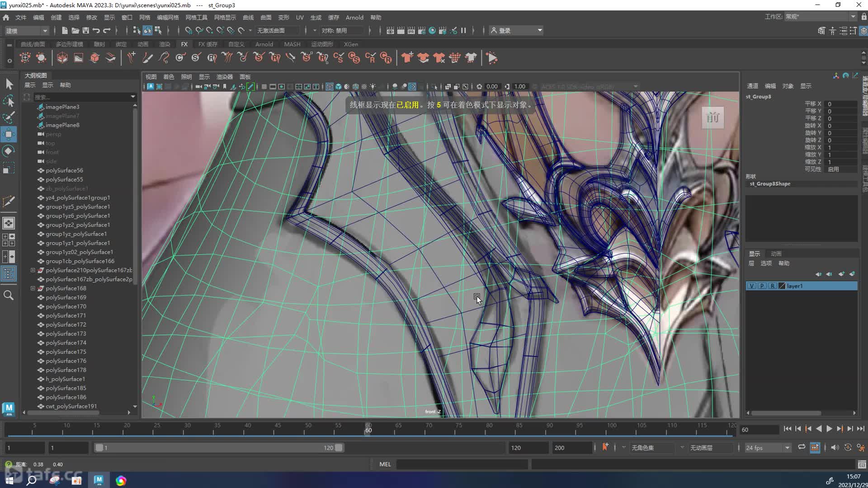Select imagePlane3 in the outliner

[x=62, y=107]
